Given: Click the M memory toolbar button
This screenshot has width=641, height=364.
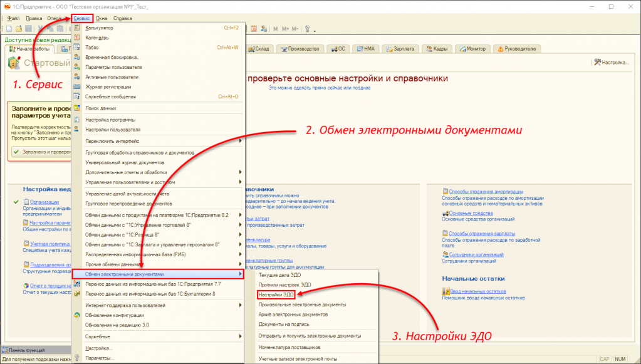Looking at the screenshot, I should (x=276, y=29).
